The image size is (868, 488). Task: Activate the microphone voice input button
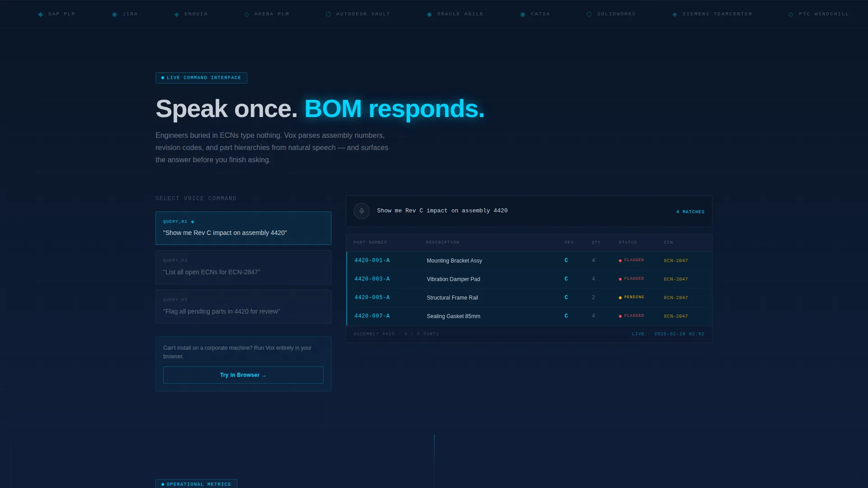(x=362, y=211)
